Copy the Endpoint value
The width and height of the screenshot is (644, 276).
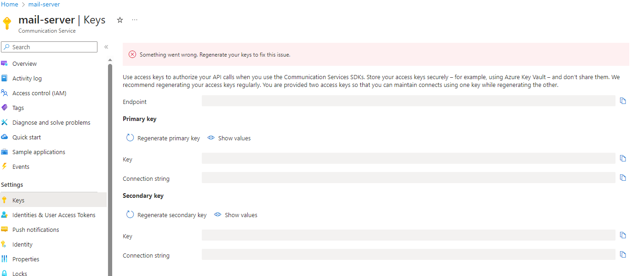point(623,101)
